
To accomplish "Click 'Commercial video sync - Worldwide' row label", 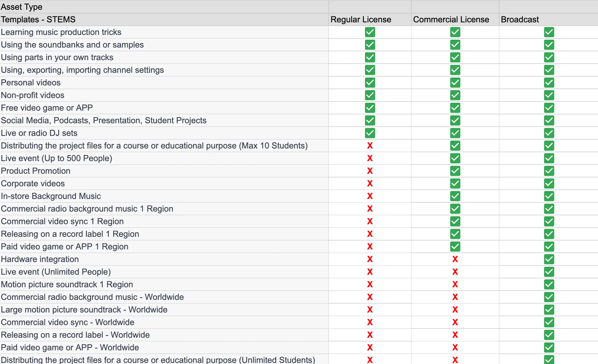I will [68, 322].
